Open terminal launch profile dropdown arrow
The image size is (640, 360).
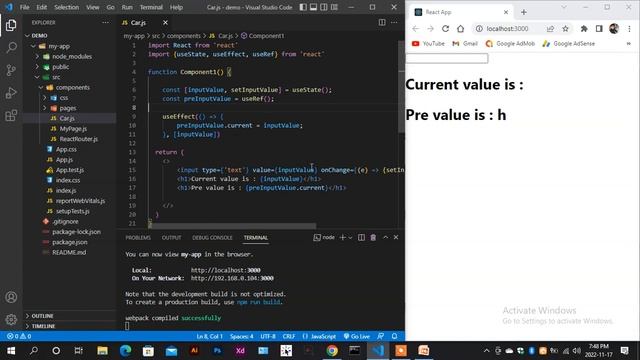point(350,238)
